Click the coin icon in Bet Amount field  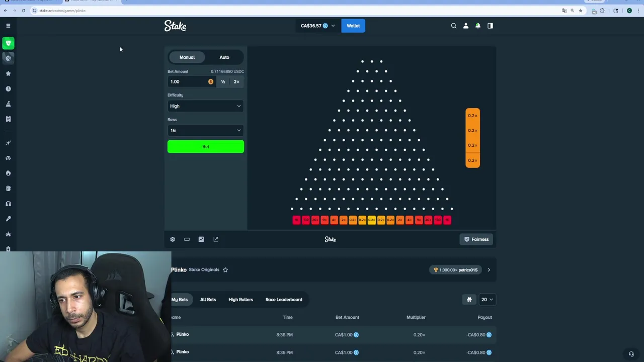pos(211,81)
